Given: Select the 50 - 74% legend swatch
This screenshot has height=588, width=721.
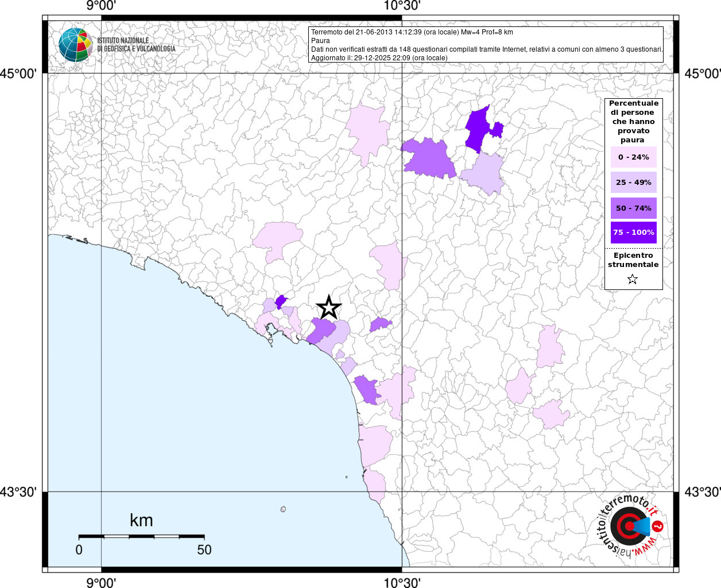Looking at the screenshot, I should click(x=633, y=208).
